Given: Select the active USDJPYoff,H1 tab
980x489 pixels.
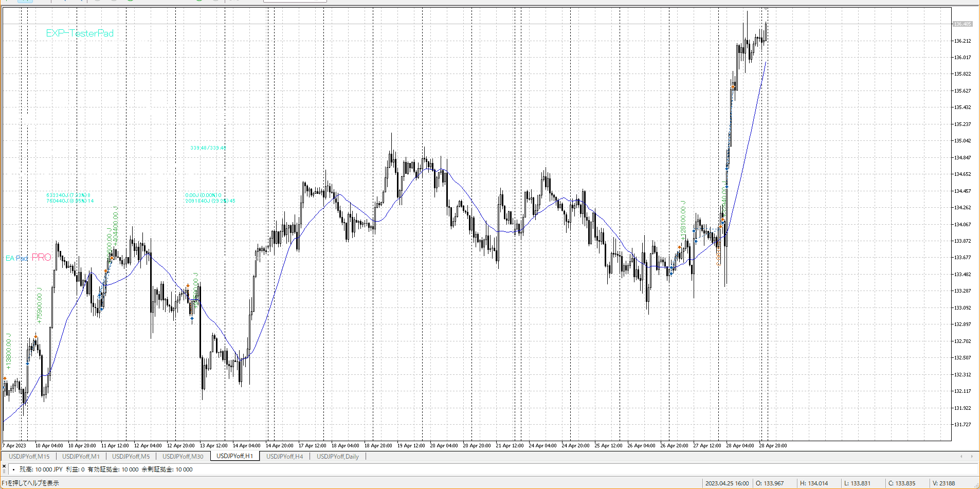Looking at the screenshot, I should click(234, 456).
